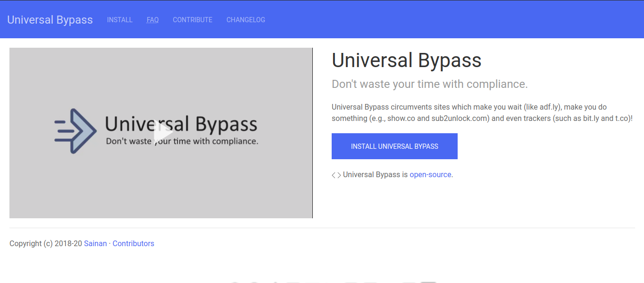The width and height of the screenshot is (644, 283).
Task: Click the Copyright (c) 2018-20 text
Action: [46, 243]
